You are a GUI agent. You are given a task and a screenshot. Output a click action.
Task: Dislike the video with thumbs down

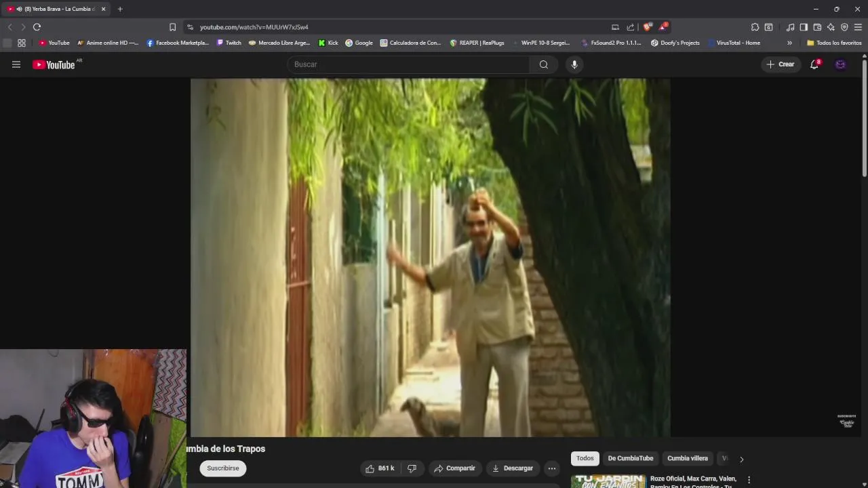pos(412,468)
